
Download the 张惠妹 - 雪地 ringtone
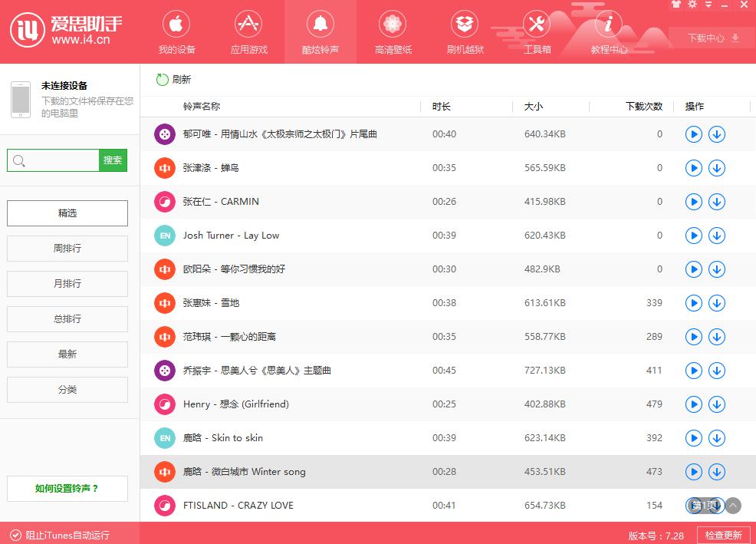click(717, 303)
